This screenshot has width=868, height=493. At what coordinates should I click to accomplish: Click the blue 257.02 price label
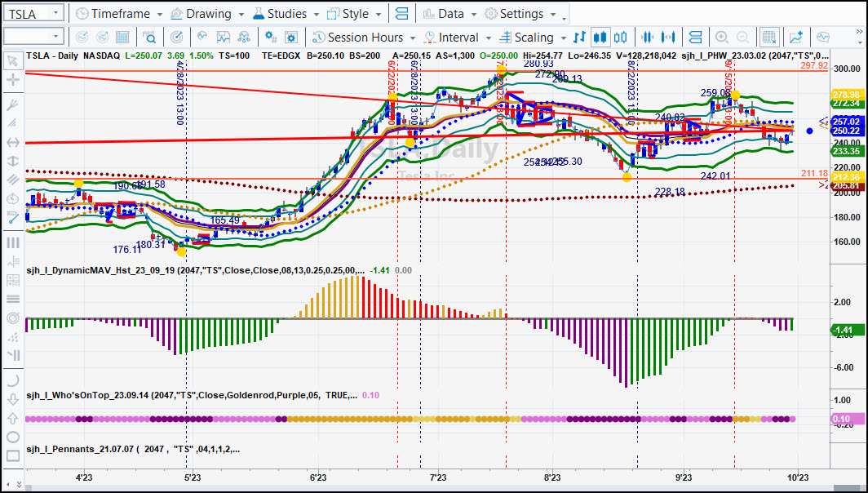(x=846, y=122)
